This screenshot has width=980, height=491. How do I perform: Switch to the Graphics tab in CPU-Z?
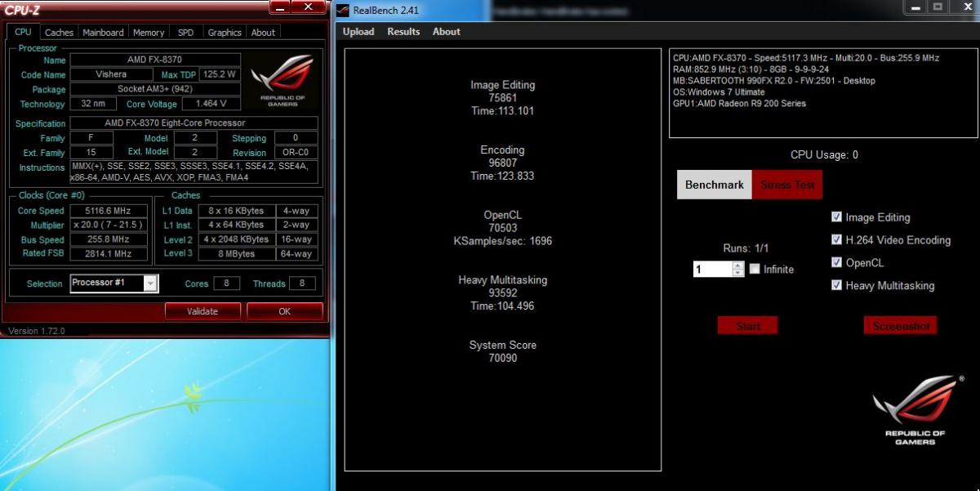pos(225,33)
